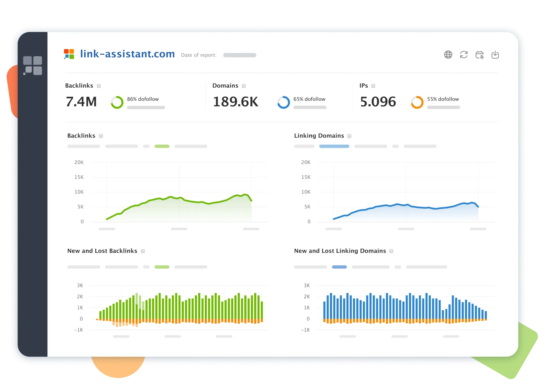552x392 pixels.
Task: Open the link-assistant.com domain link
Action: [x=128, y=54]
